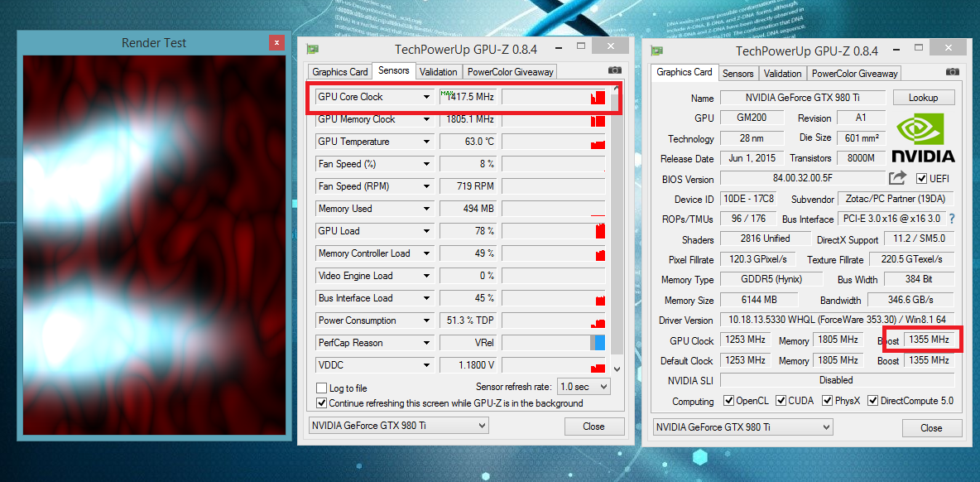
Task: Toggle the DirectCompute 5.0 checkbox
Action: [872, 400]
